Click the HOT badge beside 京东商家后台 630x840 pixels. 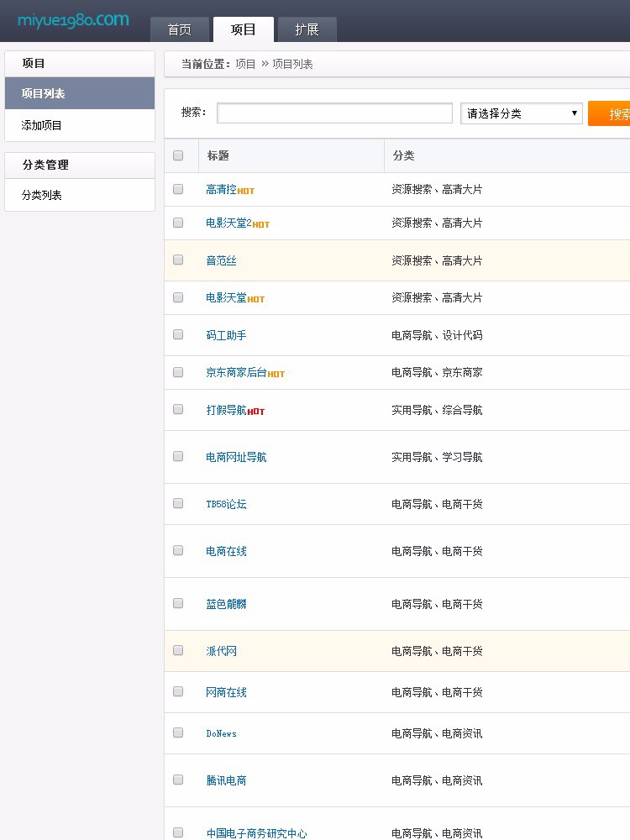276,374
